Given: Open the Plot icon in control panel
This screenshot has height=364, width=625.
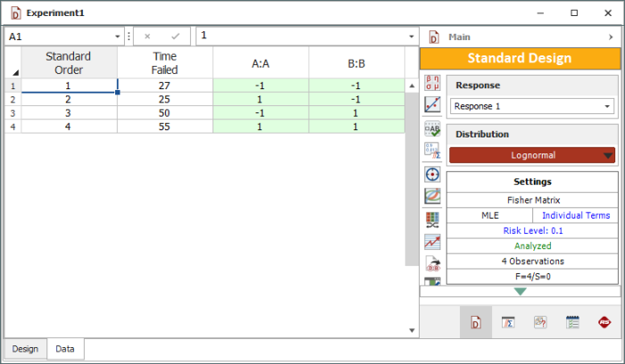Looking at the screenshot, I should coord(432,105).
